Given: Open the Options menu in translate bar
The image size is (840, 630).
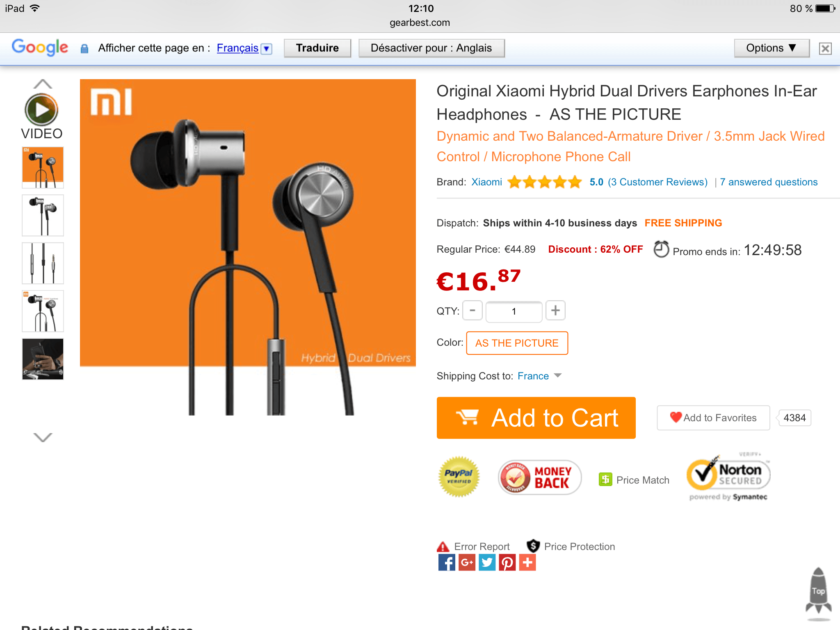Looking at the screenshot, I should click(772, 48).
